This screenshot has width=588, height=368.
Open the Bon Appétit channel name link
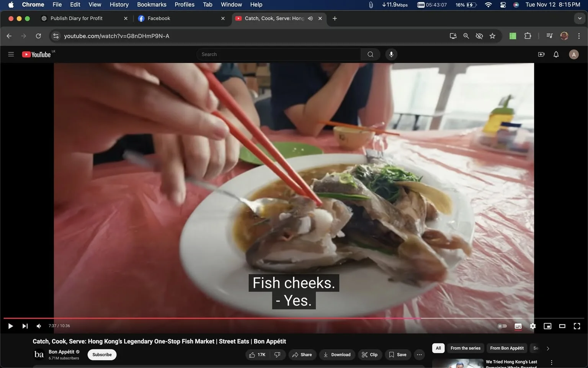pos(61,352)
